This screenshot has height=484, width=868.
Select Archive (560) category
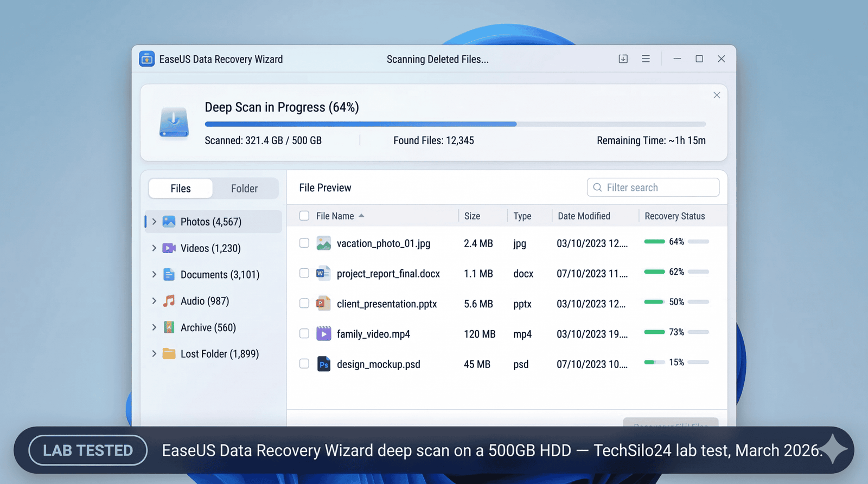213,327
